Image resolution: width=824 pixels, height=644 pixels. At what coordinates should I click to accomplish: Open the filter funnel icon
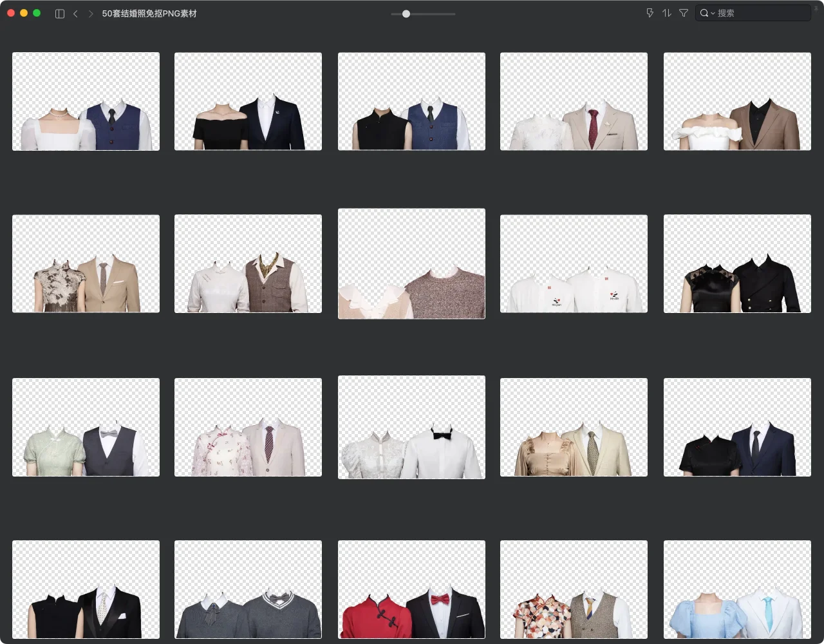(684, 13)
